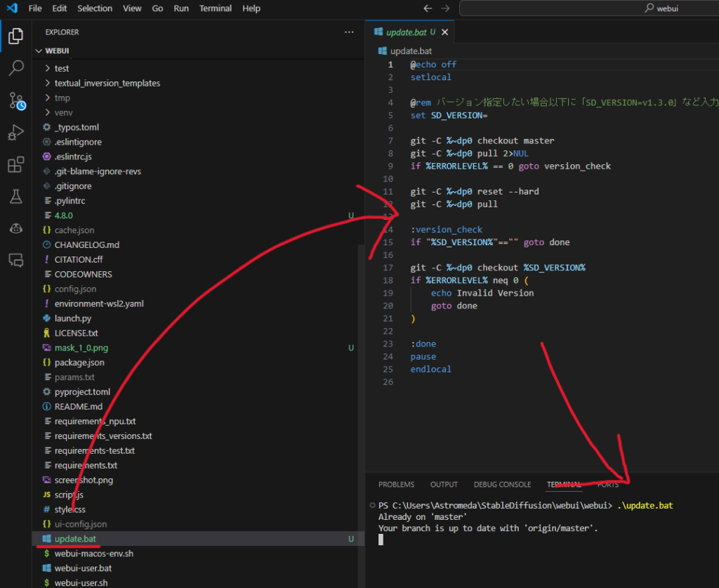Click the image icon of mask_1_0.png

point(46,348)
